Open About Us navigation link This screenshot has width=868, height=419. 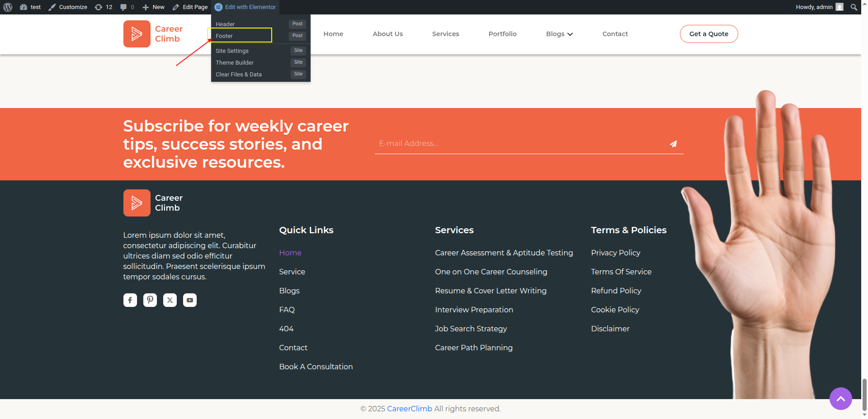tap(387, 34)
